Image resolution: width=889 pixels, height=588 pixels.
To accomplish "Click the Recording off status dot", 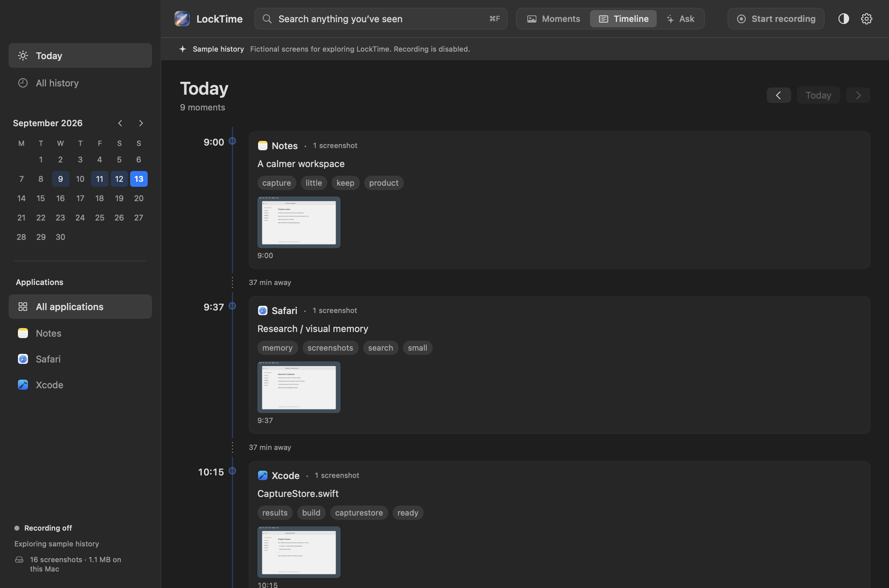I will pyautogui.click(x=17, y=528).
